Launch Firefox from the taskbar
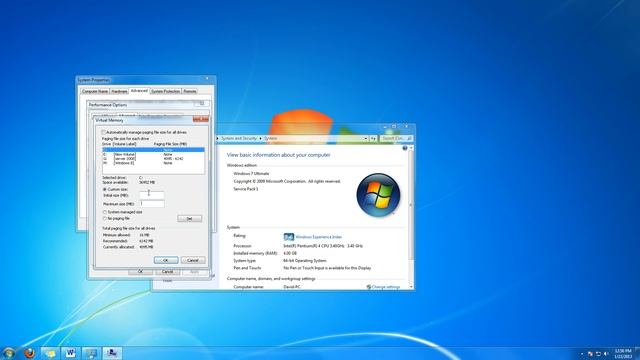 click(29, 353)
